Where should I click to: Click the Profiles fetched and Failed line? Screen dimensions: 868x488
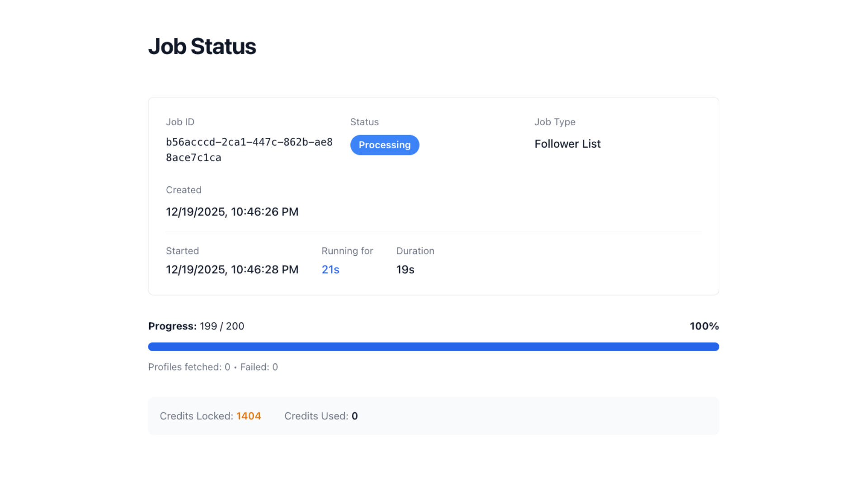coord(213,367)
